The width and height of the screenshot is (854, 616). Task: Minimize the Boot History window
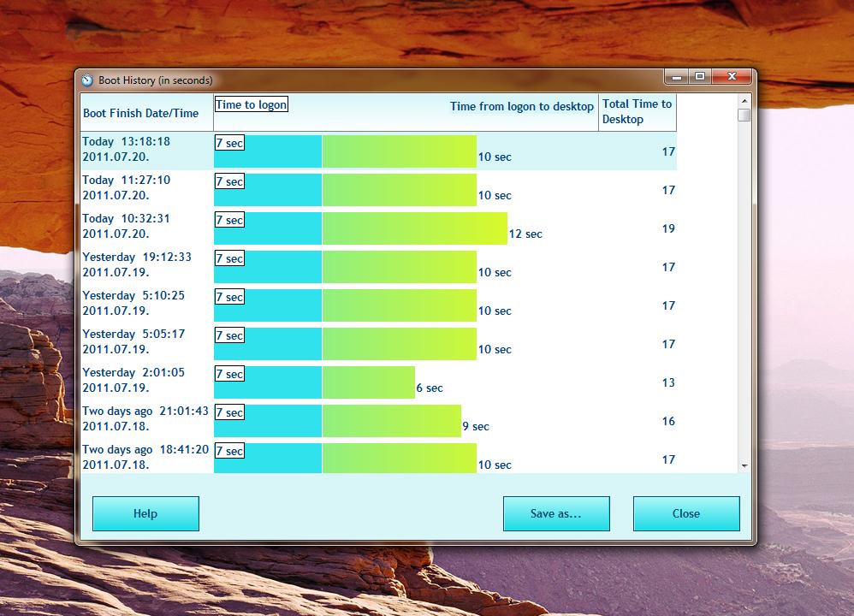click(677, 77)
